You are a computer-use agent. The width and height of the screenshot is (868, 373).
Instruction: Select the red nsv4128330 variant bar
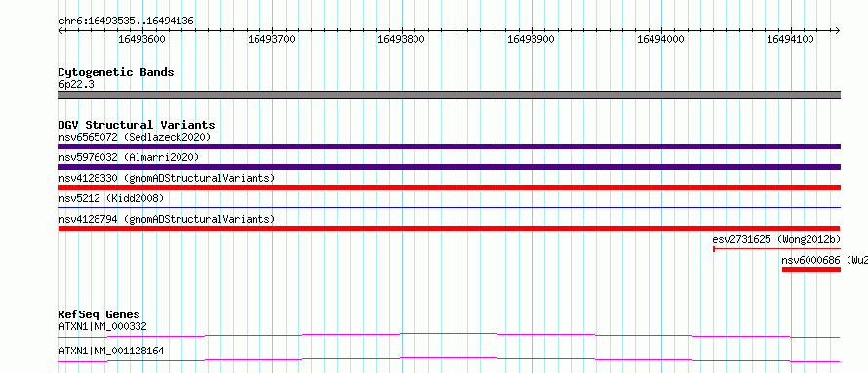pyautogui.click(x=449, y=187)
